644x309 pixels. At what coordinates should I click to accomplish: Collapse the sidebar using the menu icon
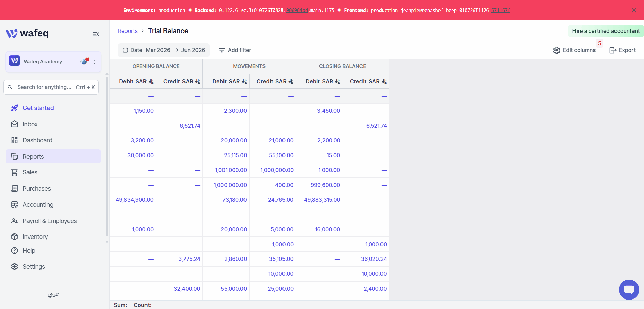96,34
